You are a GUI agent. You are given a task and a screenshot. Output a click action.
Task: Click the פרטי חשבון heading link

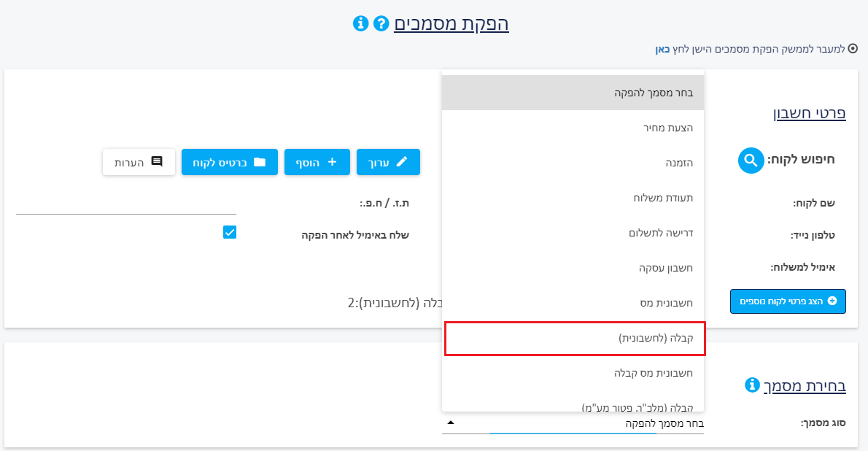click(810, 113)
